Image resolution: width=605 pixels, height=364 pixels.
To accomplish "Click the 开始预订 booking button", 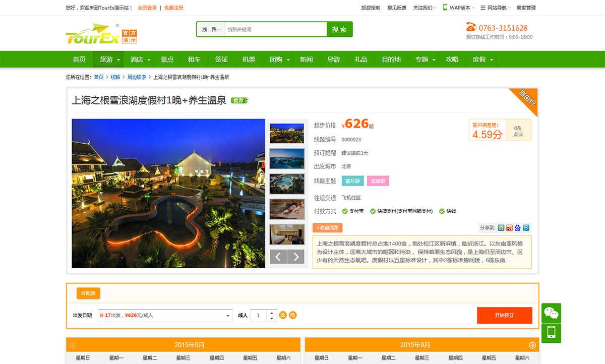I will (505, 315).
